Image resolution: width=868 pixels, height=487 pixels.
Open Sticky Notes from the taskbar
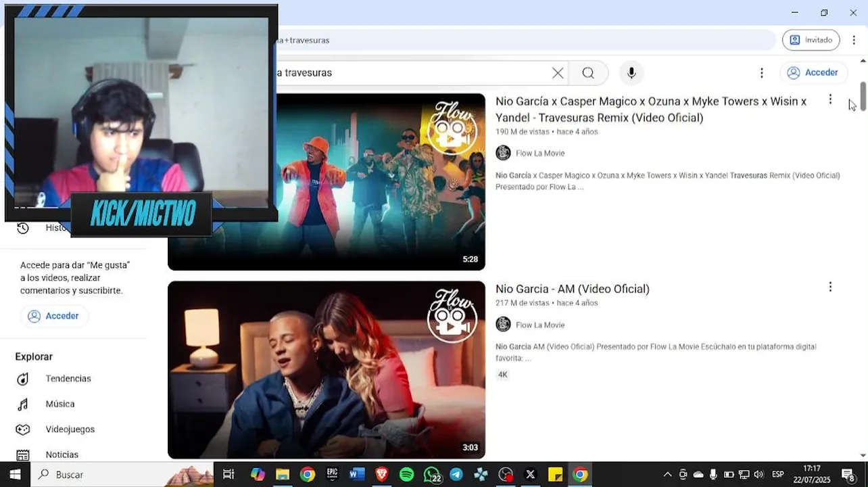(x=555, y=474)
